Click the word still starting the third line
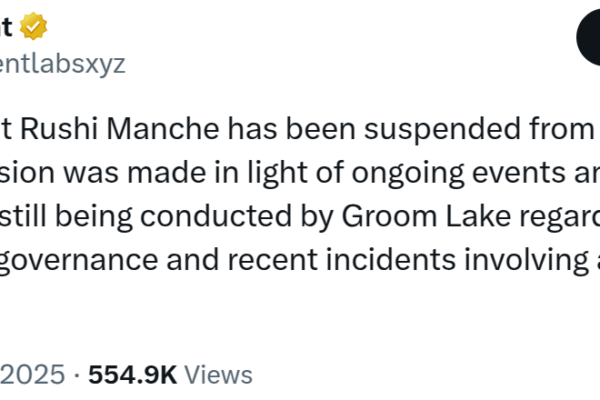600x400 pixels. (23, 217)
